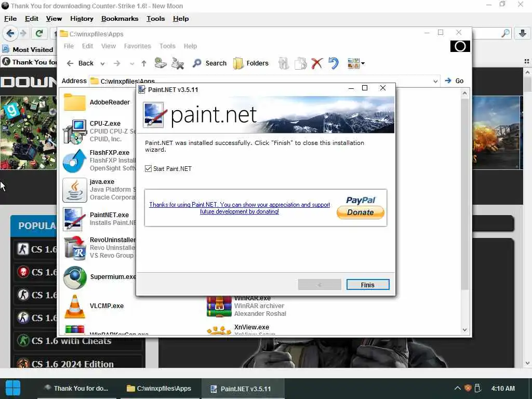Click the Copy To icon in Explorer toolbar
This screenshot has width=532, height=399.
[x=301, y=63]
